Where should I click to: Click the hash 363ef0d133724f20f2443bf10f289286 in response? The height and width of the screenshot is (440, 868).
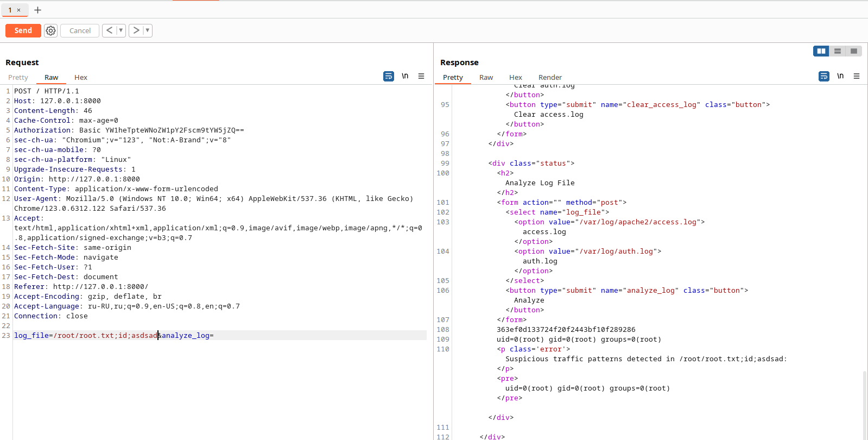click(566, 330)
